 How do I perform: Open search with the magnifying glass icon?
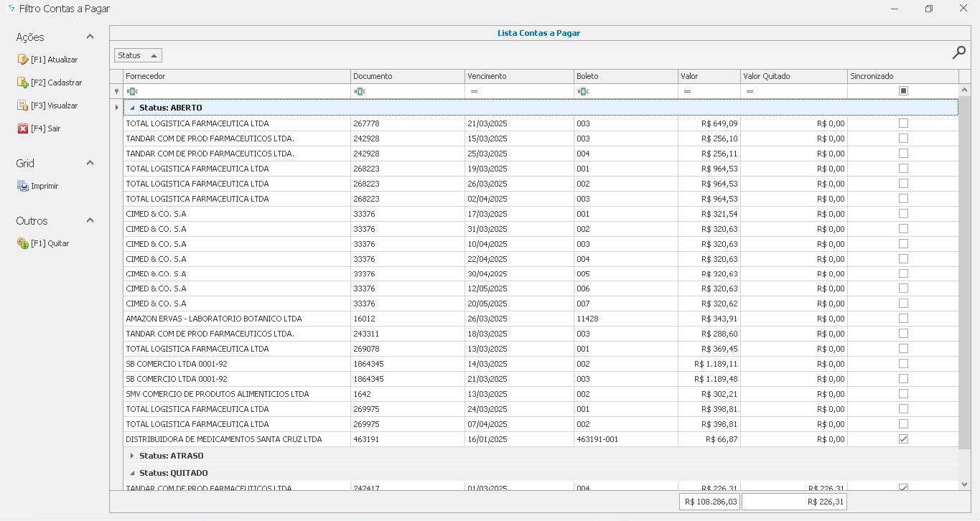(958, 52)
